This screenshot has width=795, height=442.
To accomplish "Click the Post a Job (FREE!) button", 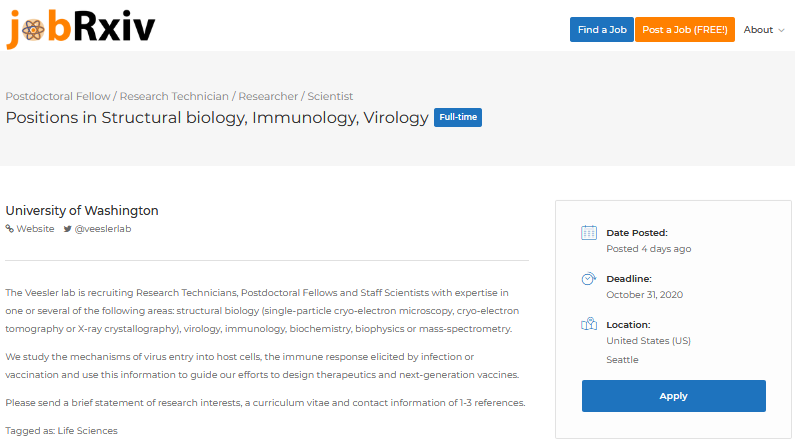I will click(685, 29).
